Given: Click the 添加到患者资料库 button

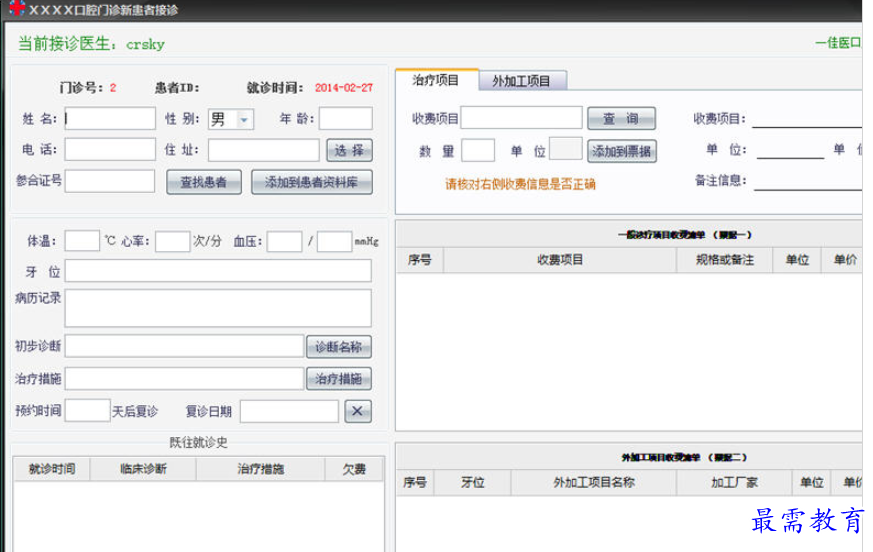Looking at the screenshot, I should pyautogui.click(x=312, y=182).
